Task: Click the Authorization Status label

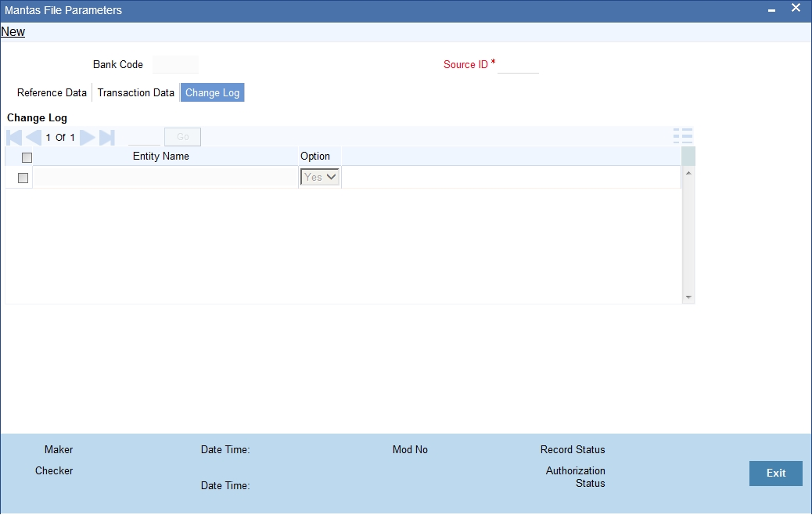Action: (x=575, y=477)
